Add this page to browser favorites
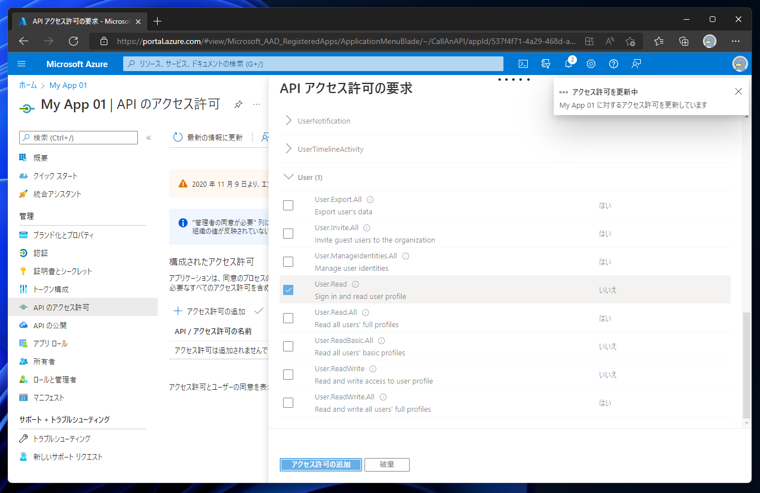Screen dimensions: 760x493 point(630,41)
